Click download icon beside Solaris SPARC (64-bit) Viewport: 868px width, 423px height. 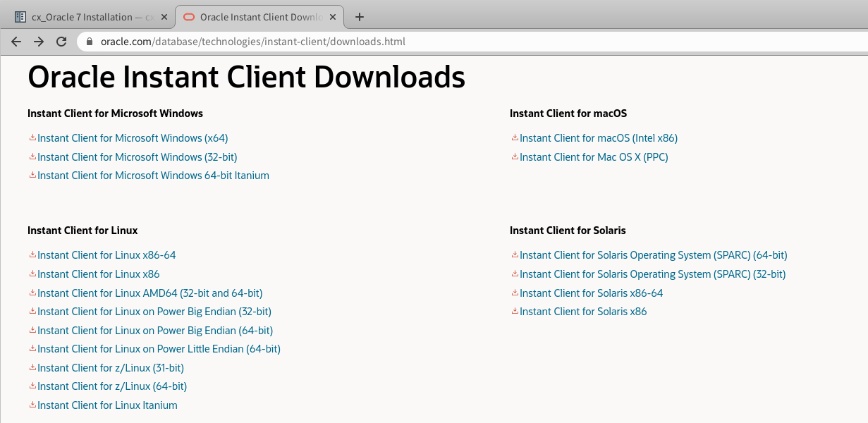(515, 255)
